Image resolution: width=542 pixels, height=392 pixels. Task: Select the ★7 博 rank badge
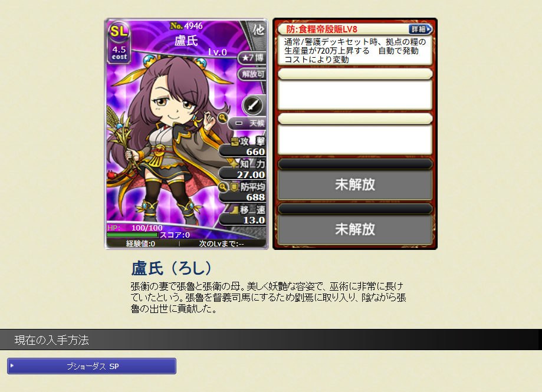(x=252, y=58)
